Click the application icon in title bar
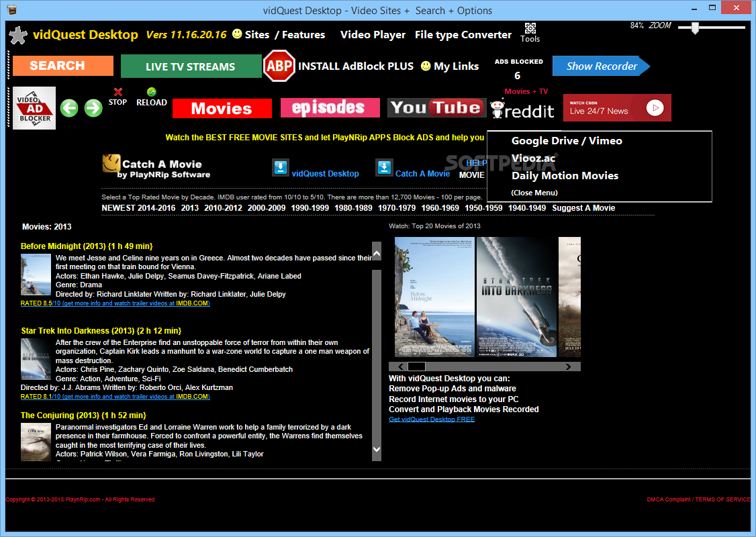Viewport: 756px width, 537px height. coord(11,9)
